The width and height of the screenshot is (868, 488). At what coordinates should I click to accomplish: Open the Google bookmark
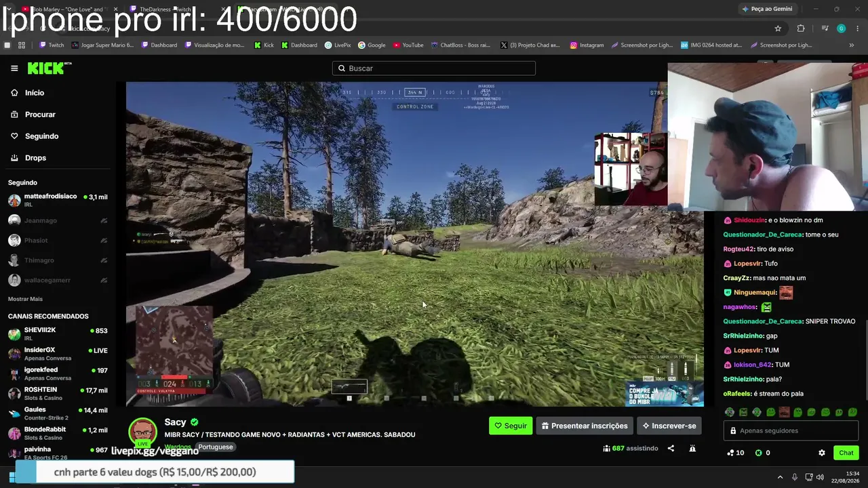click(x=372, y=45)
